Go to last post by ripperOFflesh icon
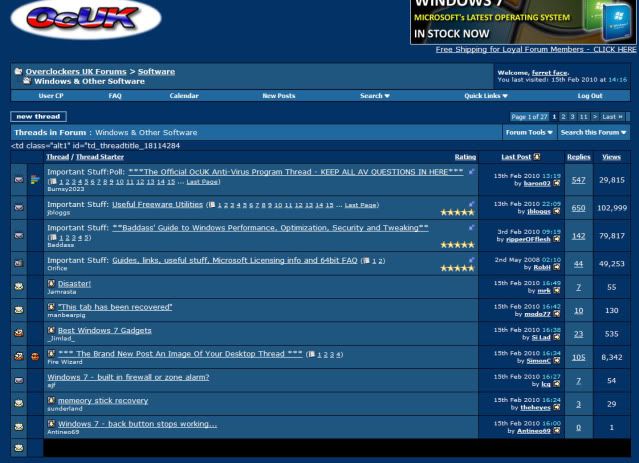Viewport: 639px width, 463px height. (x=557, y=239)
